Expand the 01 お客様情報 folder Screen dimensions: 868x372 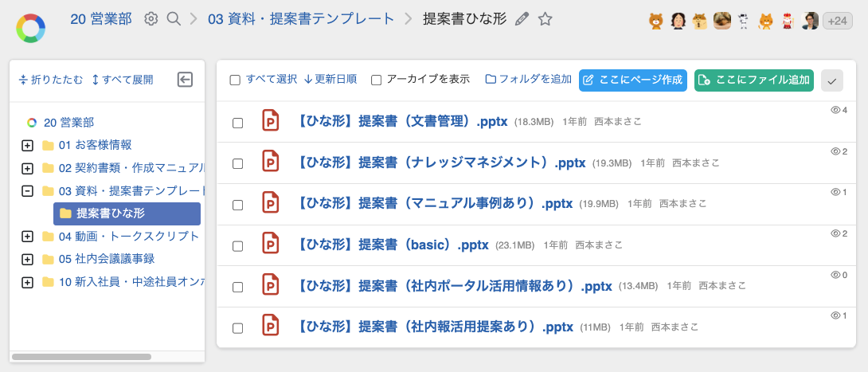click(x=27, y=146)
